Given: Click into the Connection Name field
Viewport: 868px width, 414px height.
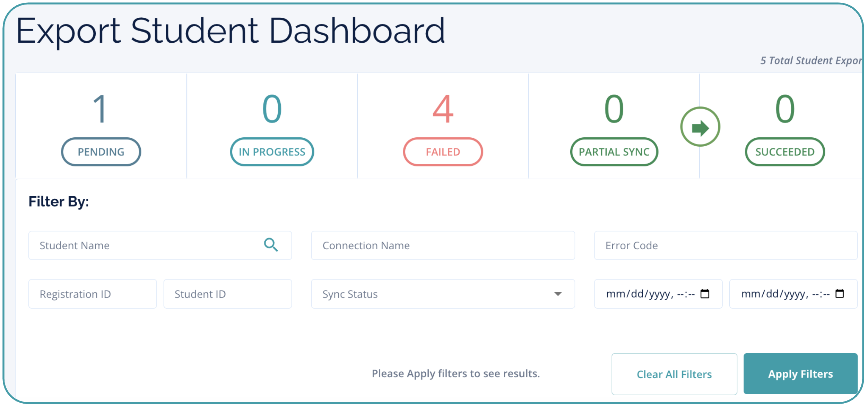Looking at the screenshot, I should (x=443, y=245).
